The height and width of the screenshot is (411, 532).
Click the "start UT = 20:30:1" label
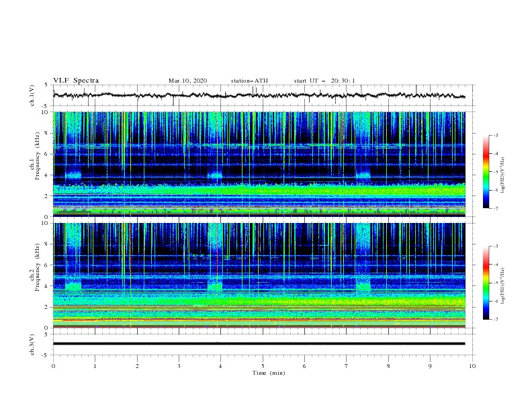324,81
